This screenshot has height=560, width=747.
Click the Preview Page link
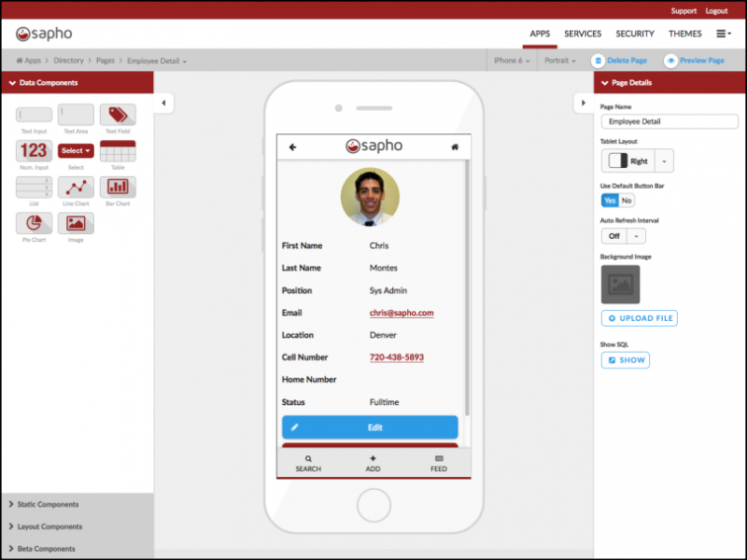695,61
